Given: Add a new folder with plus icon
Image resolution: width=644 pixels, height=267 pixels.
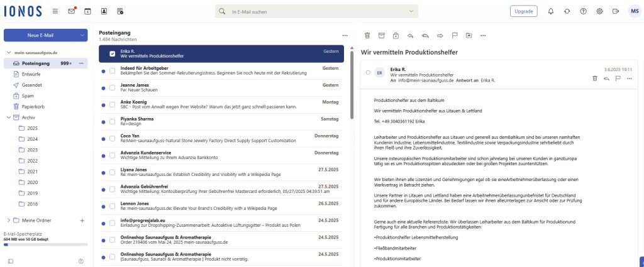Looking at the screenshot, I should point(82,221).
